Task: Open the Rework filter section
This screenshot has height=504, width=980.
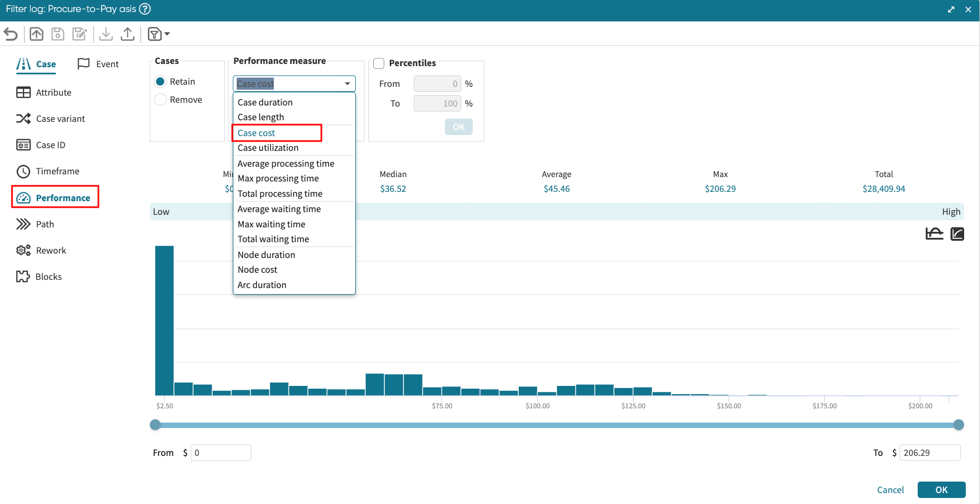Action: tap(51, 250)
